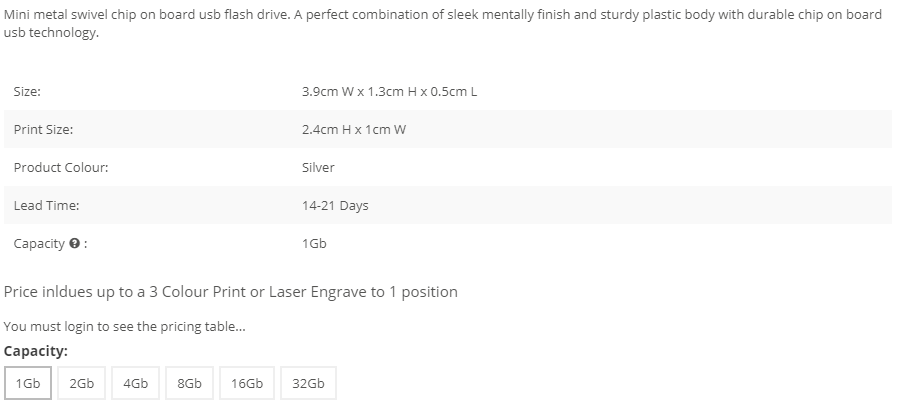
Task: Pick the 4Gb capacity option
Action: [x=136, y=383]
